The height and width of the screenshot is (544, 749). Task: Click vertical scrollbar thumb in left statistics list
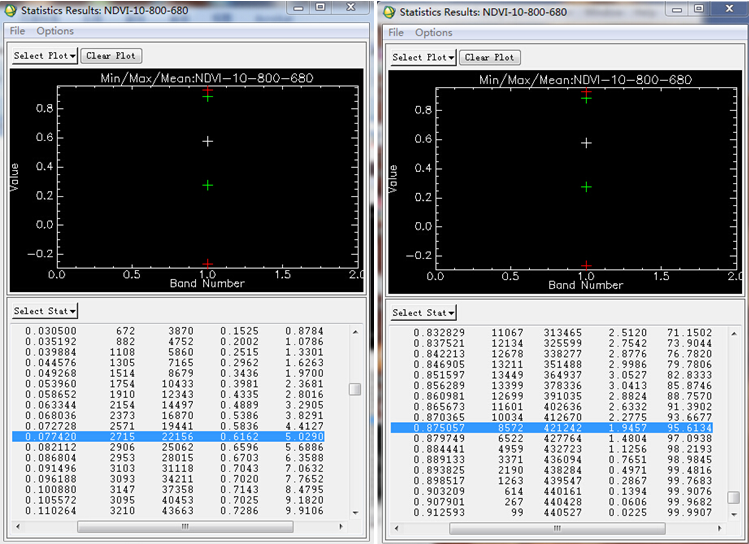click(355, 390)
